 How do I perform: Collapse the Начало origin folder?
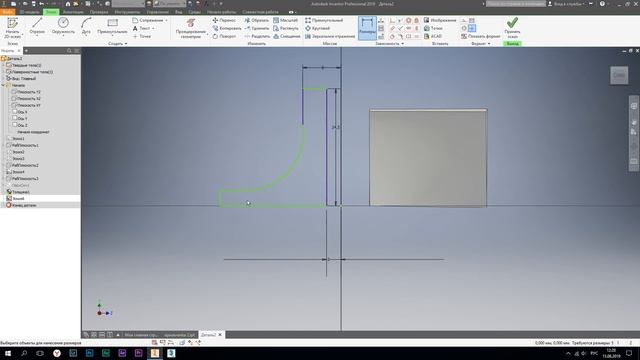(x=3, y=85)
